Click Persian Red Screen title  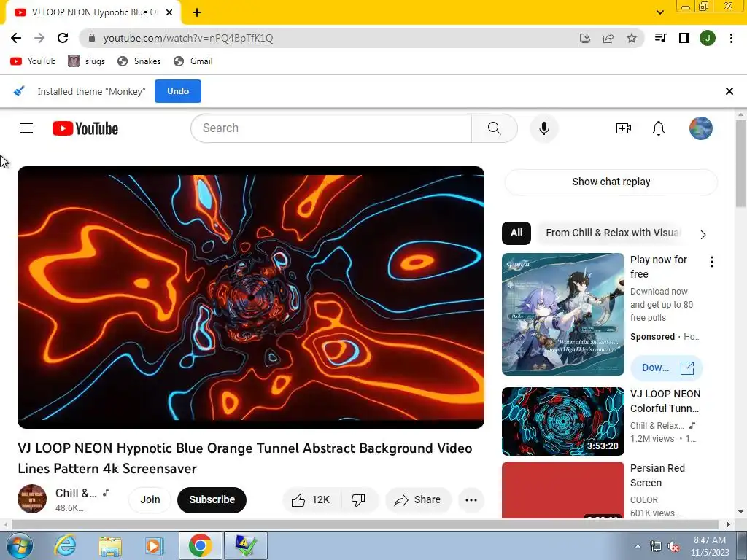657,475
